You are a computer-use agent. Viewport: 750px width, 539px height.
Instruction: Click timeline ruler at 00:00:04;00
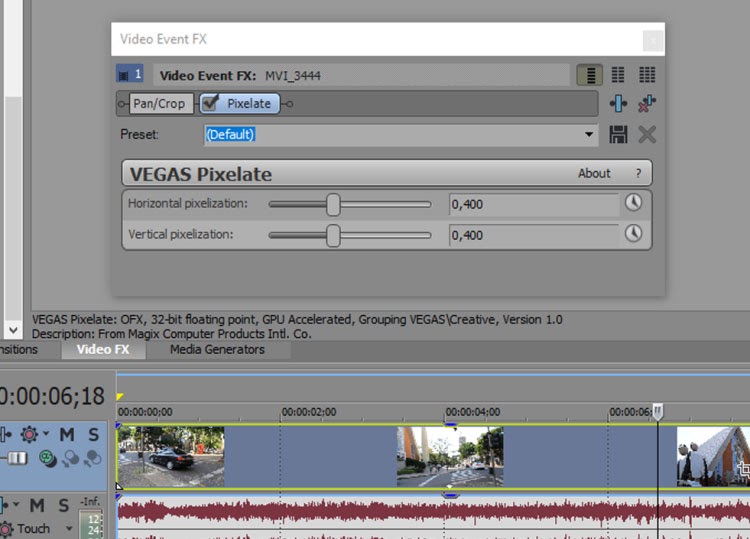473,412
